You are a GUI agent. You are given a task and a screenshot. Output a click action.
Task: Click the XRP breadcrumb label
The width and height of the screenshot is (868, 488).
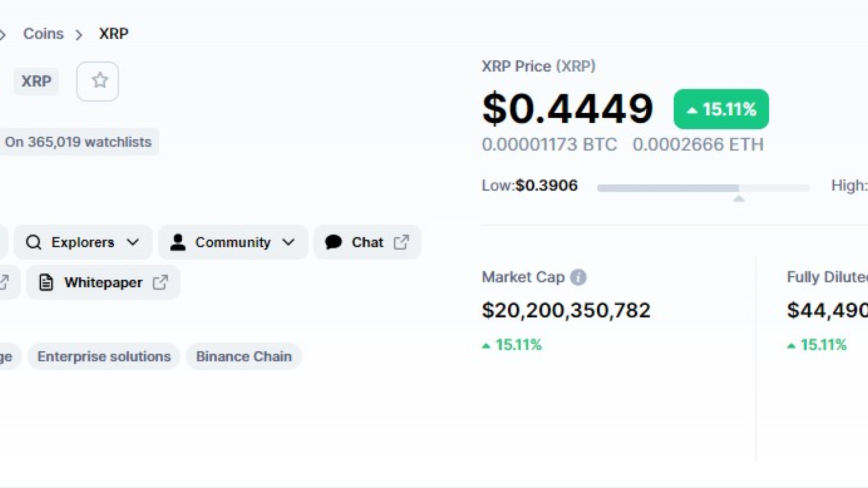(x=113, y=34)
